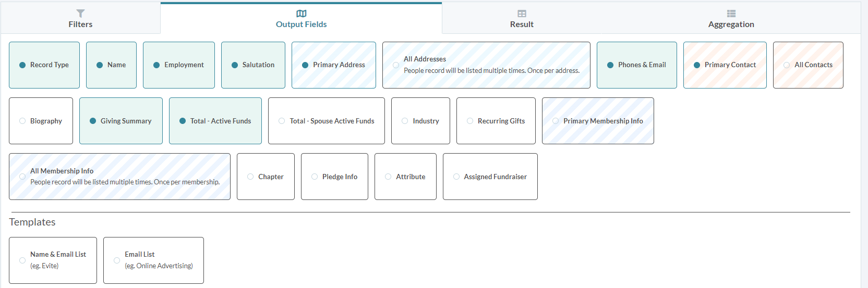868x288 pixels.
Task: Click the map icon above Output Fields
Action: point(302,14)
